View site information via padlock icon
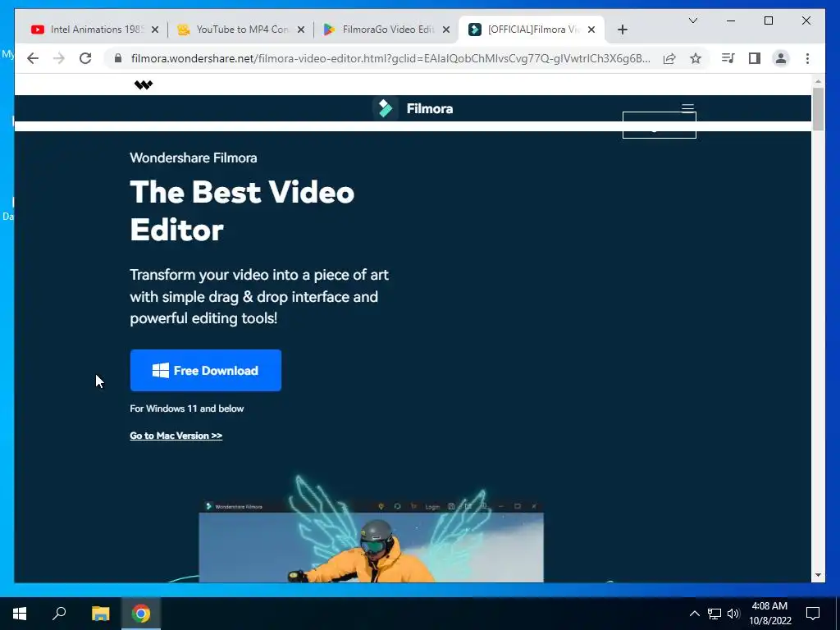The height and width of the screenshot is (630, 840). (x=118, y=58)
